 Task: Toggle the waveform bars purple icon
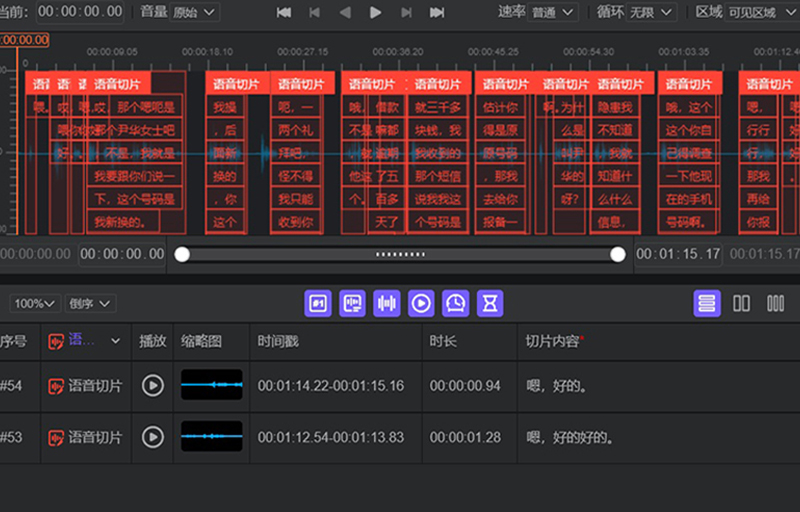click(x=387, y=303)
